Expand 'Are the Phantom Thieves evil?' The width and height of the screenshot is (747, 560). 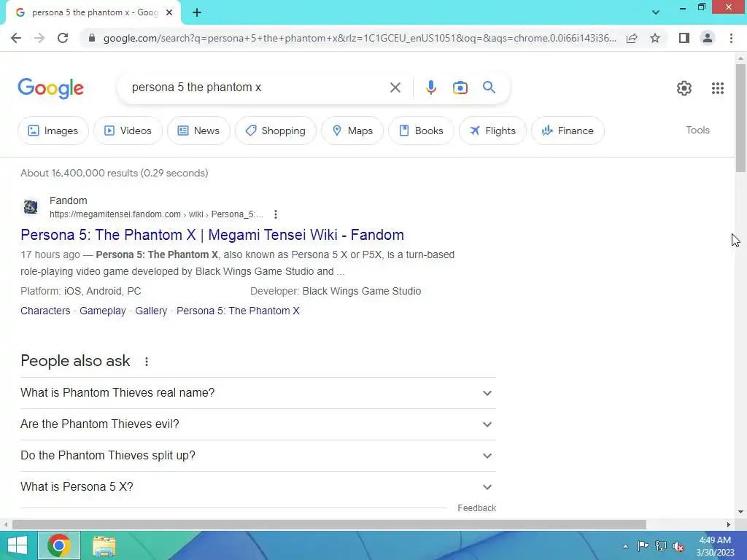[258, 424]
